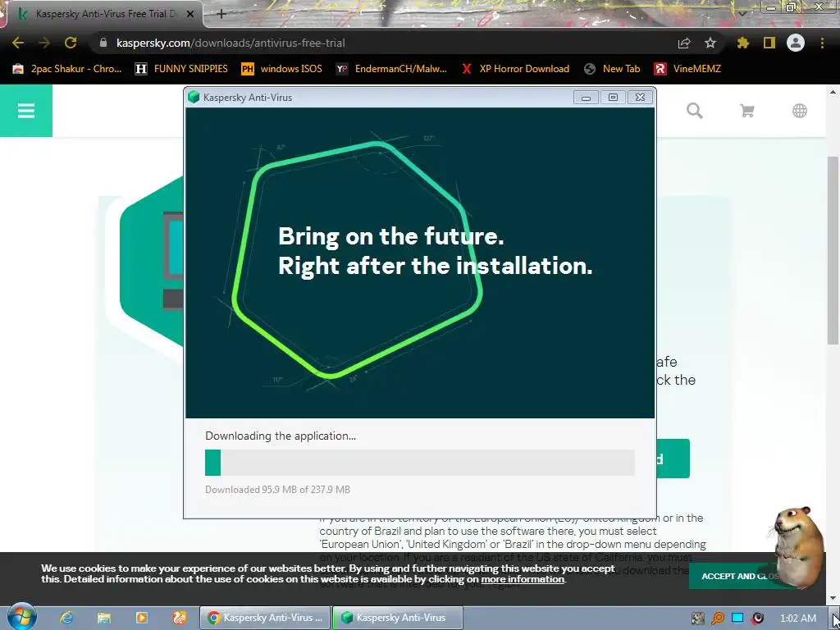Open the Chrome profile avatar
The image size is (840, 630).
click(x=796, y=43)
